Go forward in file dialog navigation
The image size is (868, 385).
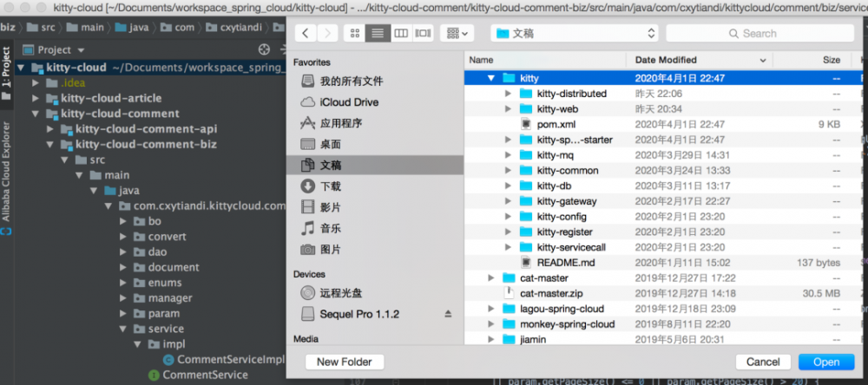(x=327, y=33)
